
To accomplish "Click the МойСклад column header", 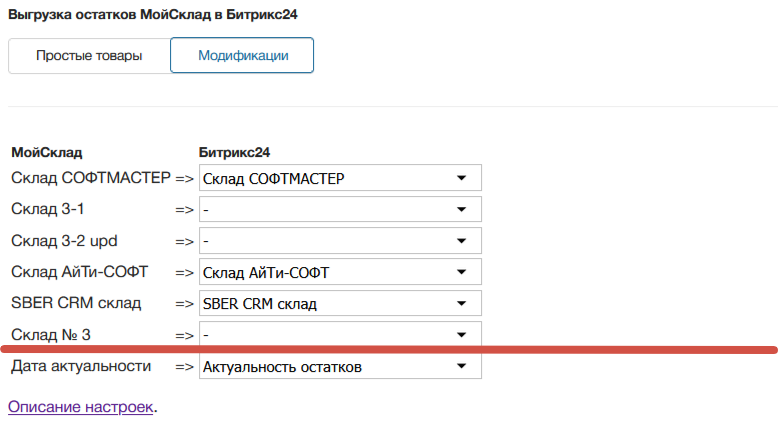I will pos(46,152).
